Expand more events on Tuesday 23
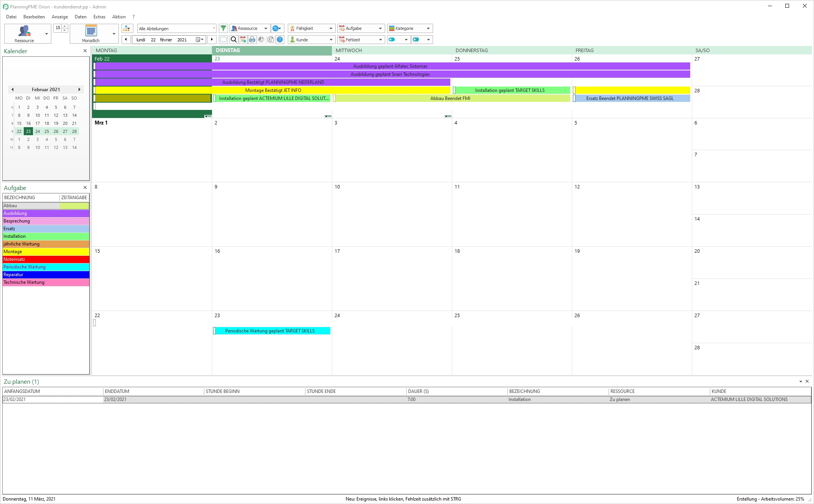 point(328,116)
